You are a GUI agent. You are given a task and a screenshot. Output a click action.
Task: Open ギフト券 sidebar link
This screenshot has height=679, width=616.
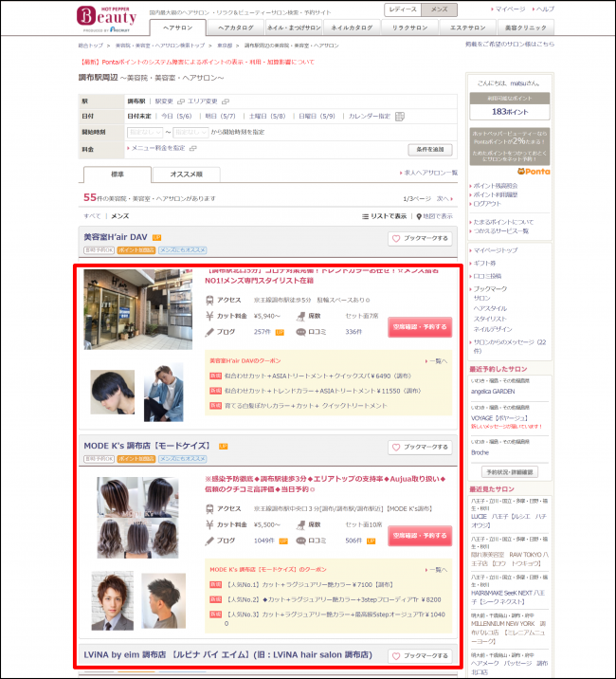pos(482,264)
